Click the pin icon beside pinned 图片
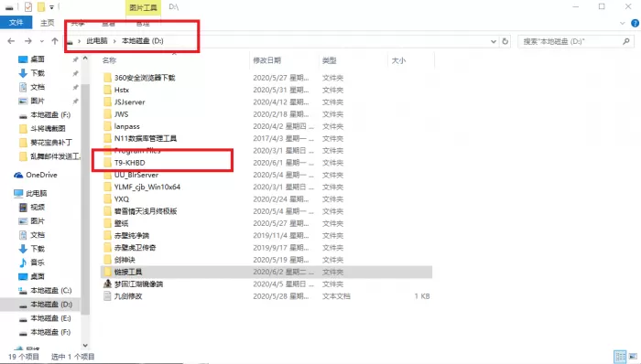 click(x=75, y=101)
